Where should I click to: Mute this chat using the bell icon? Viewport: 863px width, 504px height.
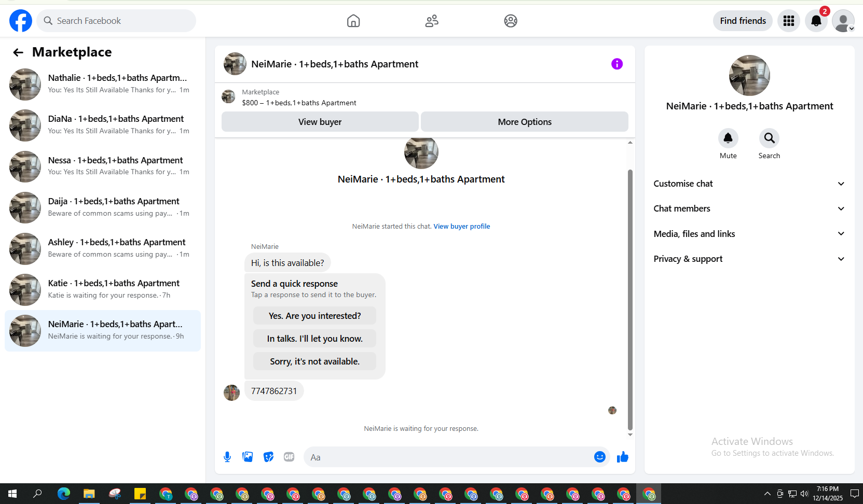click(x=728, y=138)
